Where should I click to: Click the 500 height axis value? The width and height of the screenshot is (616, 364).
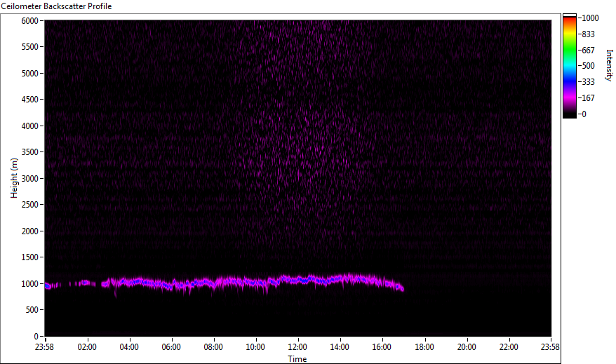32,310
